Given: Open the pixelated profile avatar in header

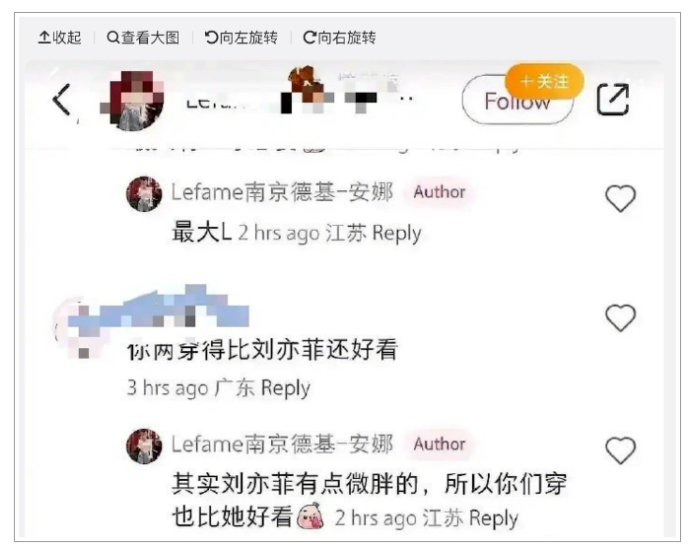Looking at the screenshot, I should click(x=133, y=101).
